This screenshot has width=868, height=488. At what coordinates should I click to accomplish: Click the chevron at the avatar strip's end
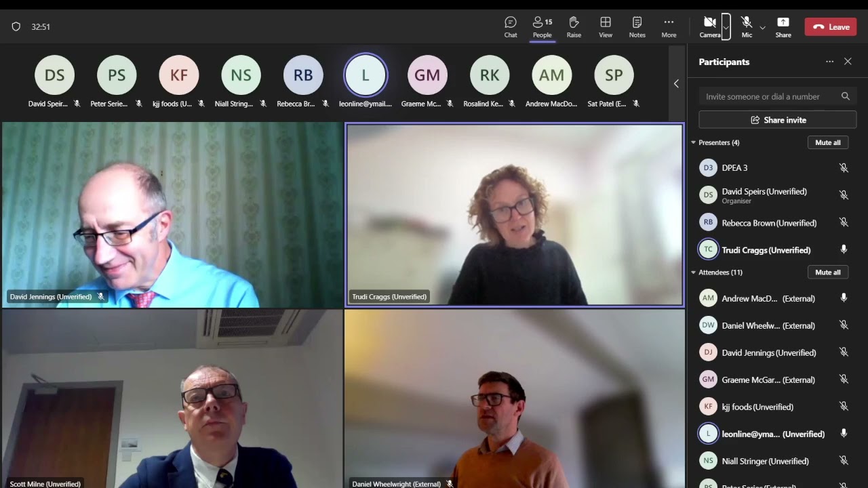(x=676, y=83)
